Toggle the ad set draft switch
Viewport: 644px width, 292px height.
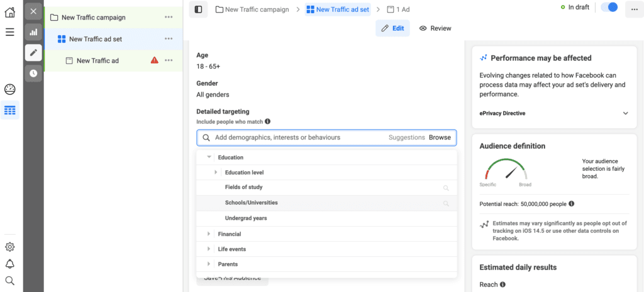(609, 7)
